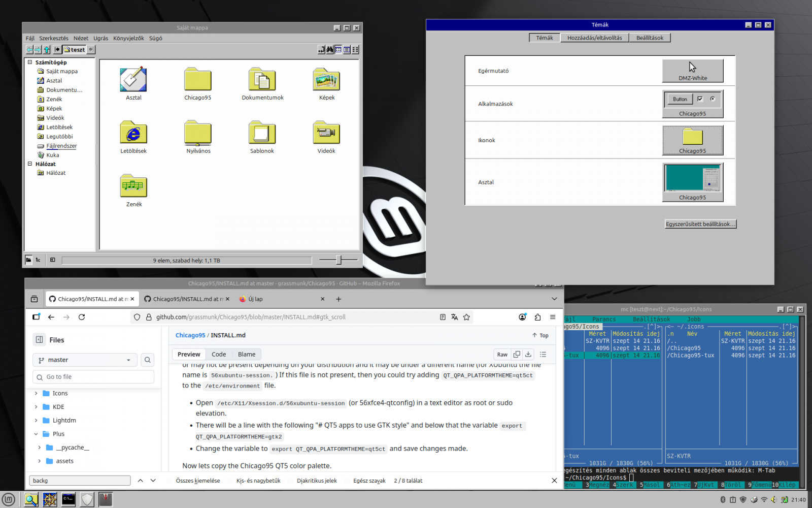812x508 pixels.
Task: Open the DMZ-White mouse pointer theme button
Action: click(693, 71)
